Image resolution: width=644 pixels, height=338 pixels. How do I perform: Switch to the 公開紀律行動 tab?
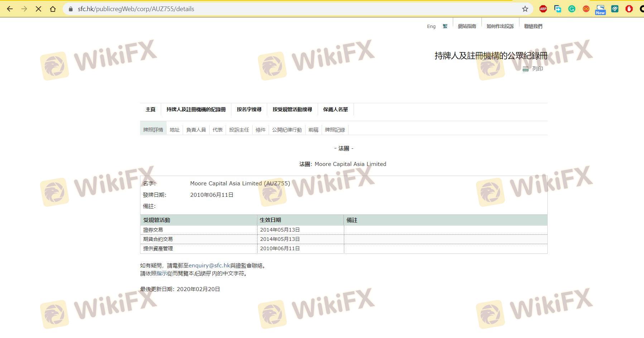[x=287, y=130]
